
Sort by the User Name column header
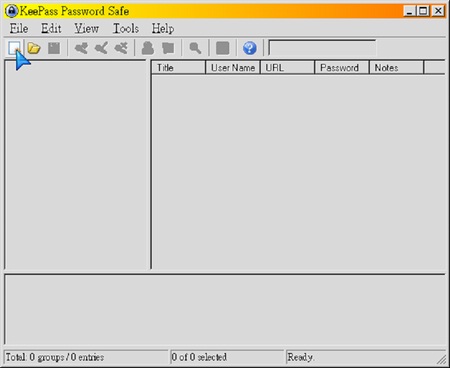pos(233,68)
